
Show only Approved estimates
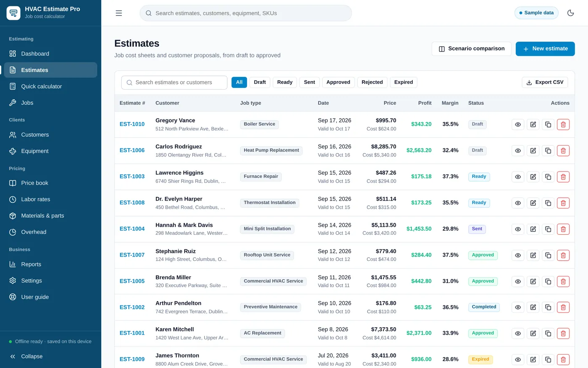(x=338, y=82)
